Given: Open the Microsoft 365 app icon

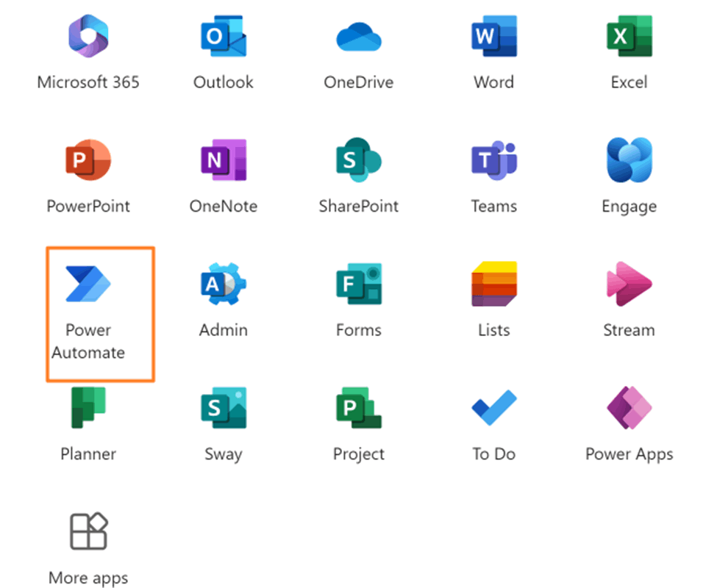Looking at the screenshot, I should point(88,36).
